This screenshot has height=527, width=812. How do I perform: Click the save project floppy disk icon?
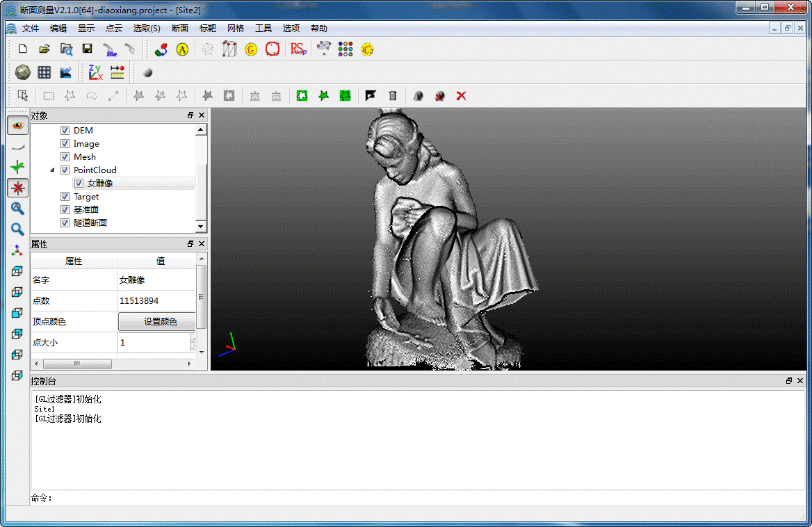pyautogui.click(x=87, y=49)
